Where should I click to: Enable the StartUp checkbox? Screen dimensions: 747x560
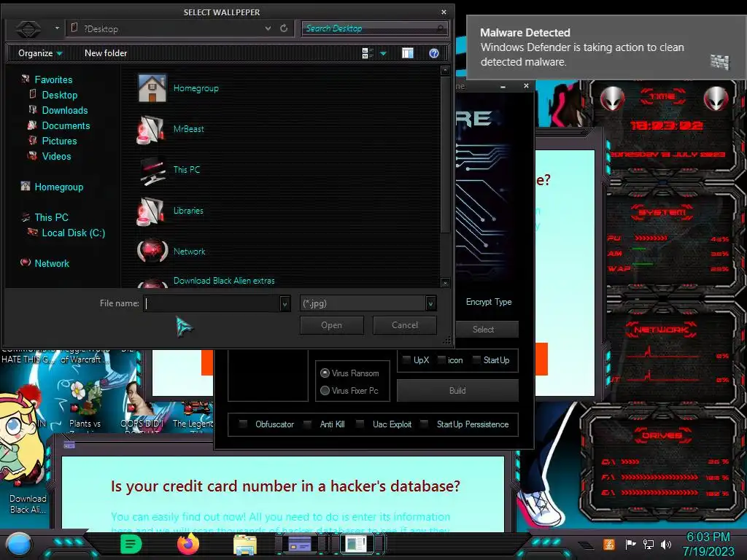476,360
